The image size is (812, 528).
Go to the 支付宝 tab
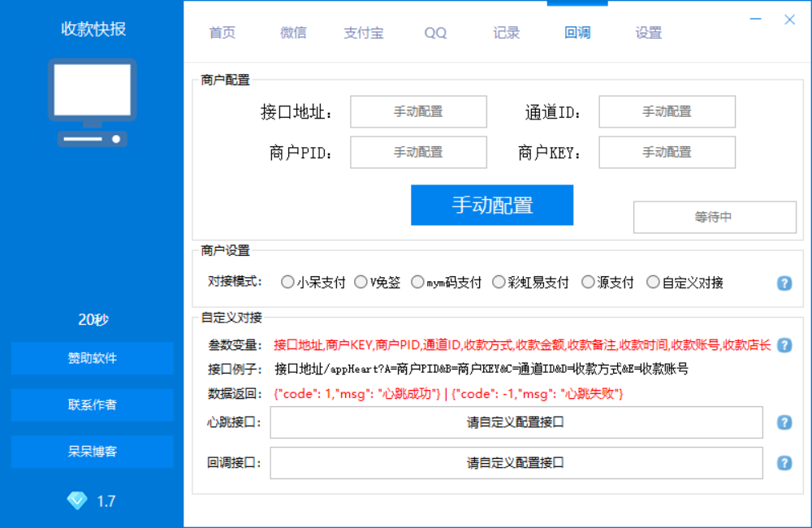tap(363, 33)
